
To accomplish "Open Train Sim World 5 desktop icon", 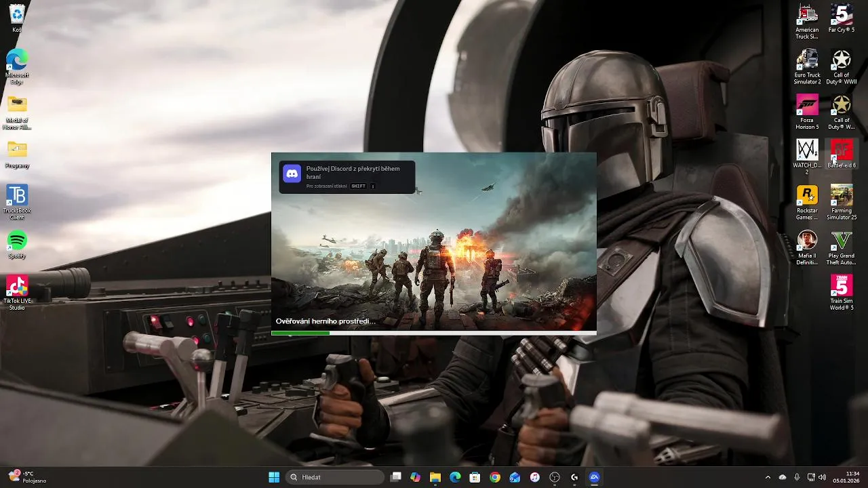I will coord(842,293).
